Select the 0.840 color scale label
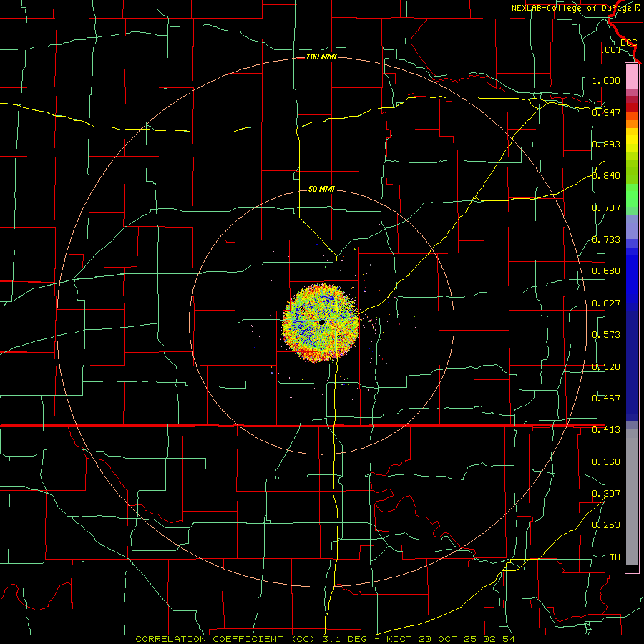The width and height of the screenshot is (644, 644). [606, 176]
